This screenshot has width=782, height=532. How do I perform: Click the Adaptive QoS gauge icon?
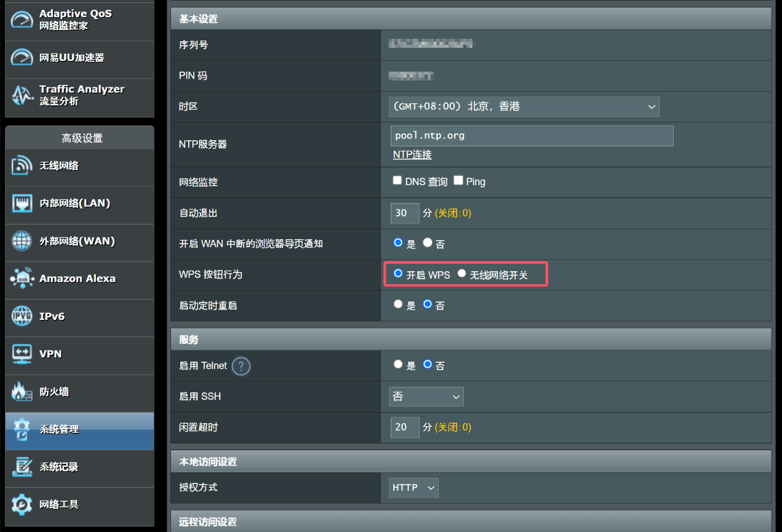point(22,19)
